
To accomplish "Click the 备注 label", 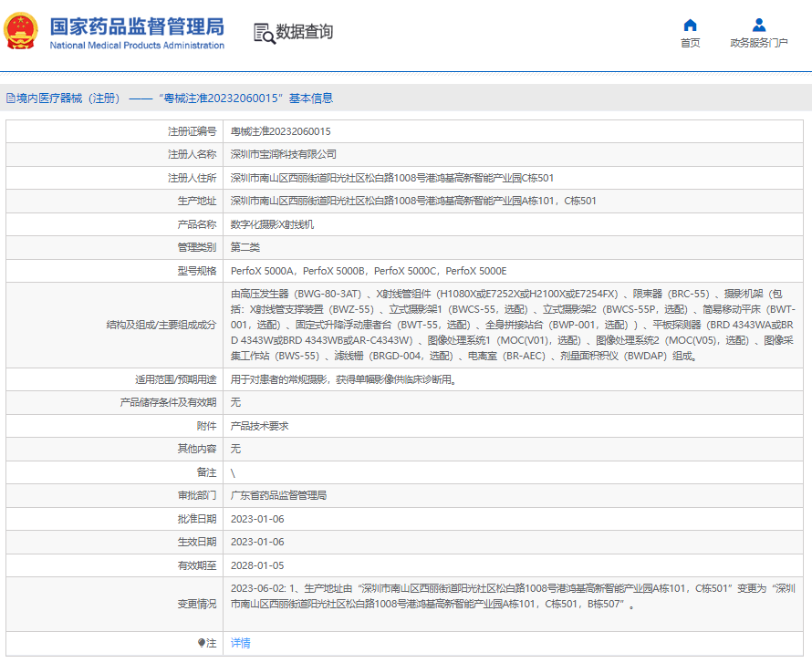I will click(x=206, y=472).
